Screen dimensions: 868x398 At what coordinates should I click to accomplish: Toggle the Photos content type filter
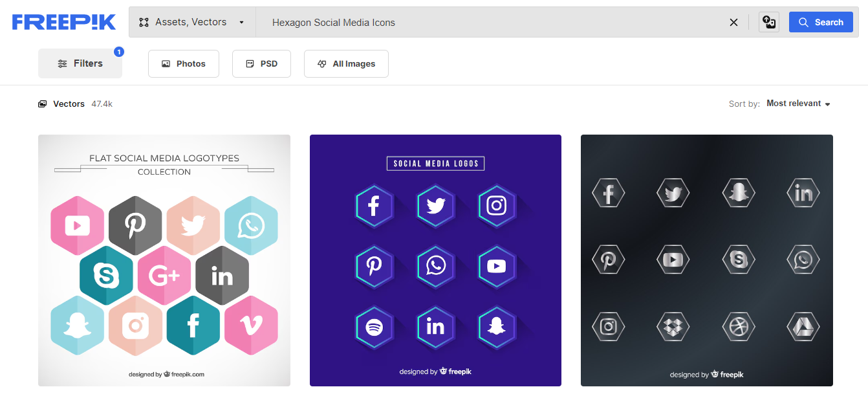pyautogui.click(x=183, y=63)
